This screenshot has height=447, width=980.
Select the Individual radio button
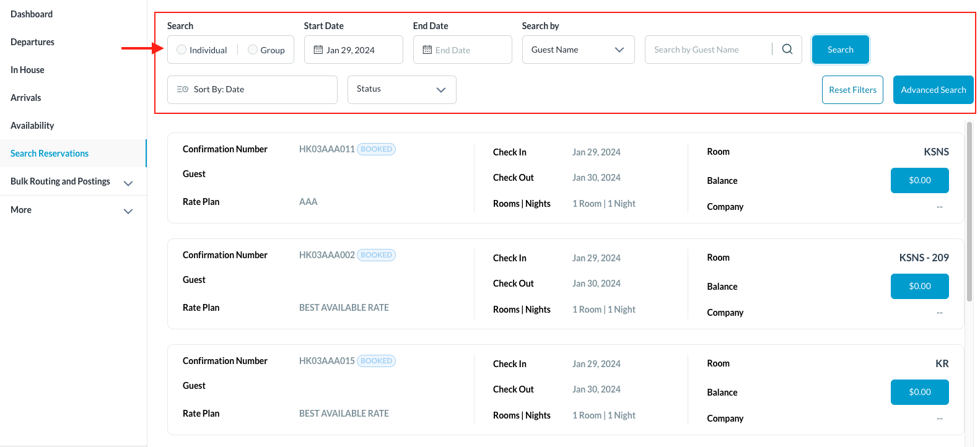[182, 50]
